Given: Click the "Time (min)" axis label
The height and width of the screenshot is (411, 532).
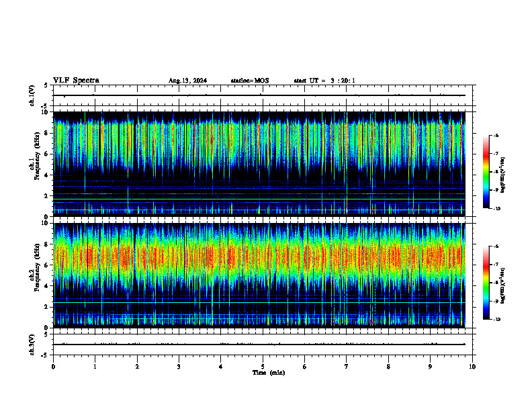Looking at the screenshot, I should 269,373.
